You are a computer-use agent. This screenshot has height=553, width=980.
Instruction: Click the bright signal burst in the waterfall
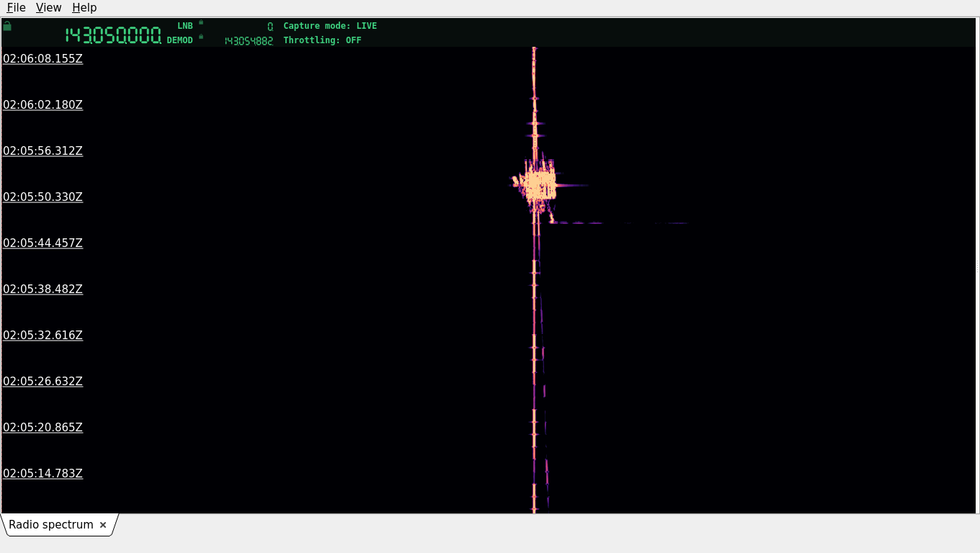click(539, 184)
